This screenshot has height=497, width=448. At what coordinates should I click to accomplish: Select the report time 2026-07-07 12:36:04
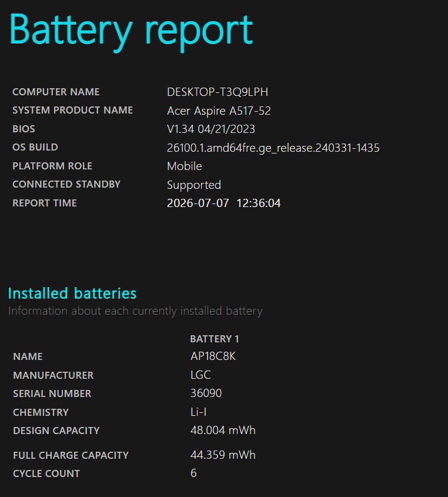click(223, 203)
